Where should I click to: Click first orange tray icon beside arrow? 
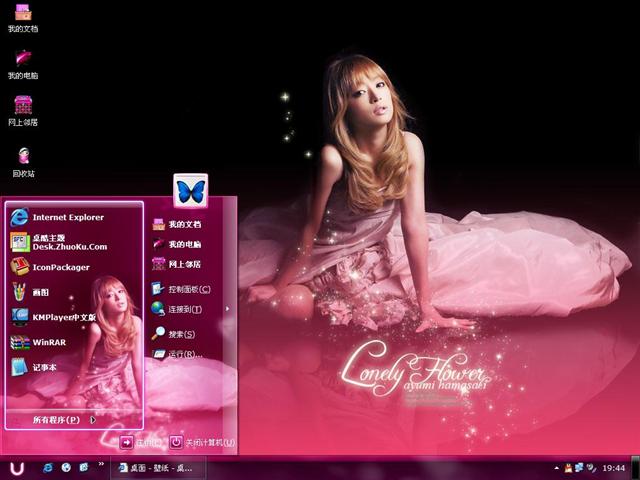coord(569,468)
